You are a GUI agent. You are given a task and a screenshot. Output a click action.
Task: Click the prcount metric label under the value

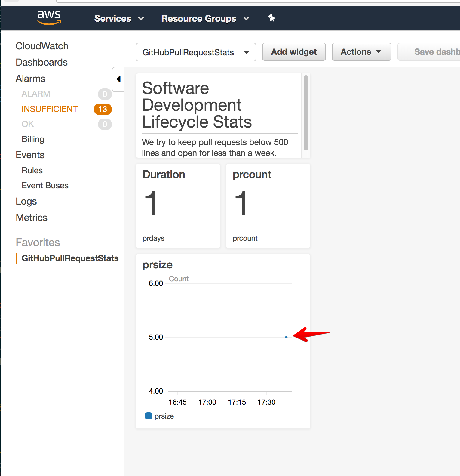tap(245, 238)
